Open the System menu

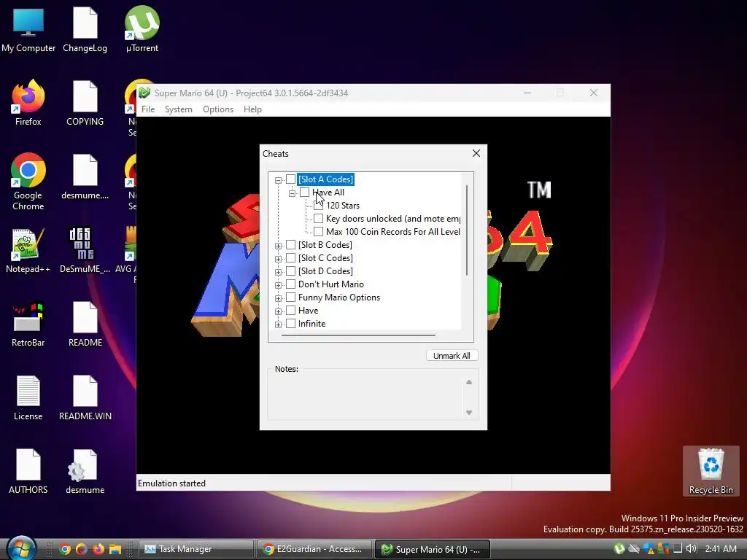tap(179, 109)
